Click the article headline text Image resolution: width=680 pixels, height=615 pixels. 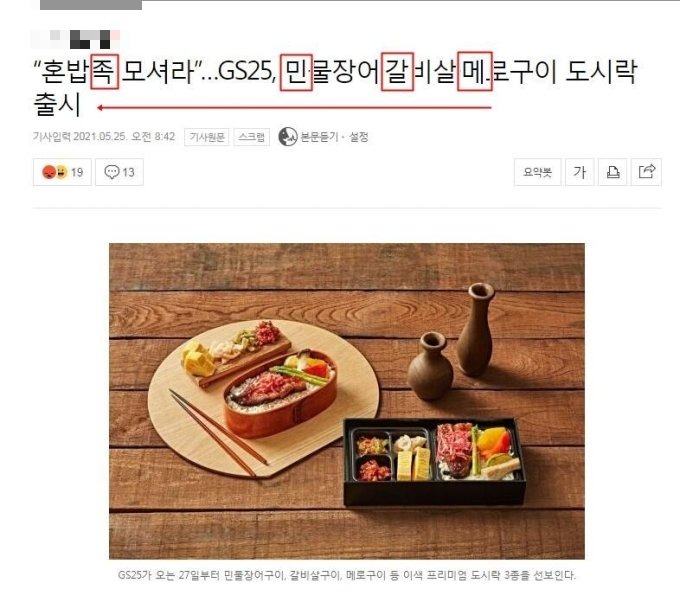tap(335, 87)
